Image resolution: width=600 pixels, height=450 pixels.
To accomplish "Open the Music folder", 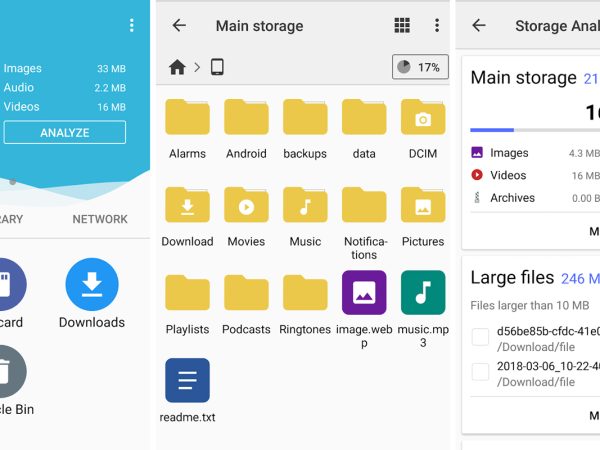I will 305,205.
